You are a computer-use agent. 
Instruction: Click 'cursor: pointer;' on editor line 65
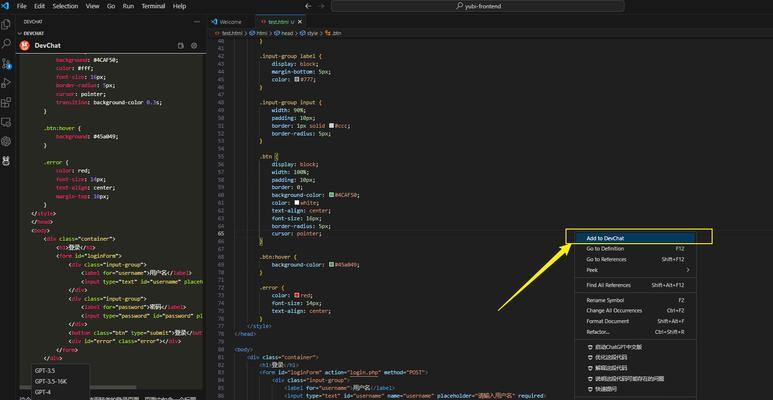point(296,233)
